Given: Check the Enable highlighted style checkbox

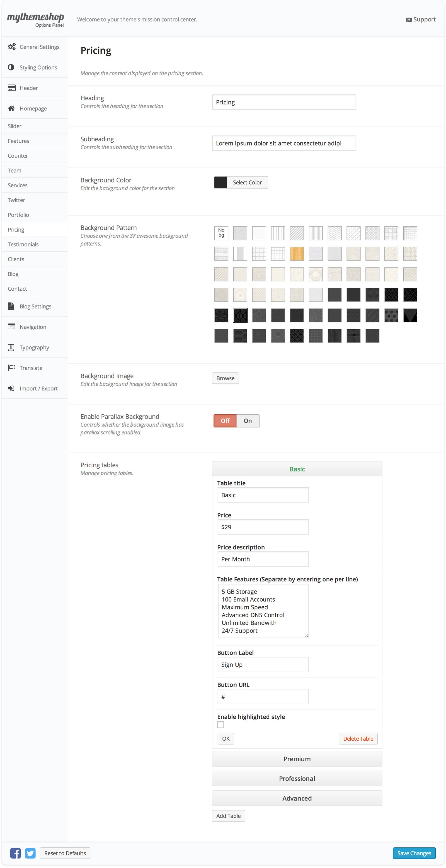Looking at the screenshot, I should [x=220, y=724].
